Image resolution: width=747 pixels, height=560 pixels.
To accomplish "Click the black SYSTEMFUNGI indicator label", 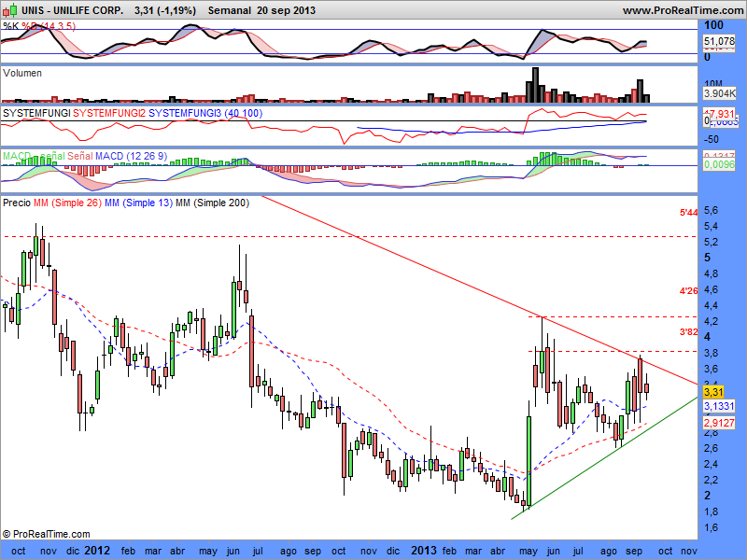I will click(36, 113).
